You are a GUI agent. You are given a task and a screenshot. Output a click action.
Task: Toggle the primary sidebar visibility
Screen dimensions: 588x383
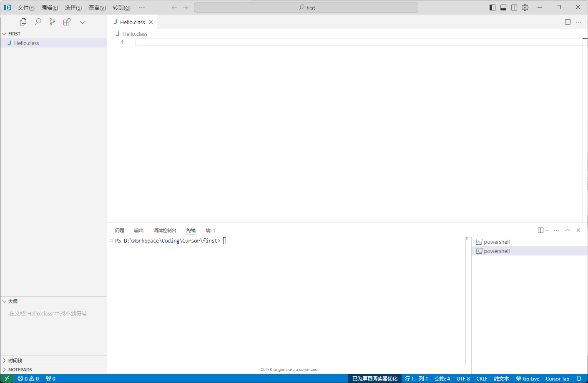[x=493, y=8]
